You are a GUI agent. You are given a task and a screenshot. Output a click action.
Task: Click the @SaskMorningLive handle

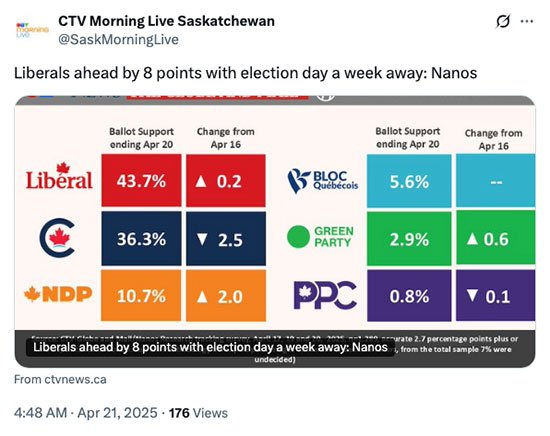[x=118, y=39]
